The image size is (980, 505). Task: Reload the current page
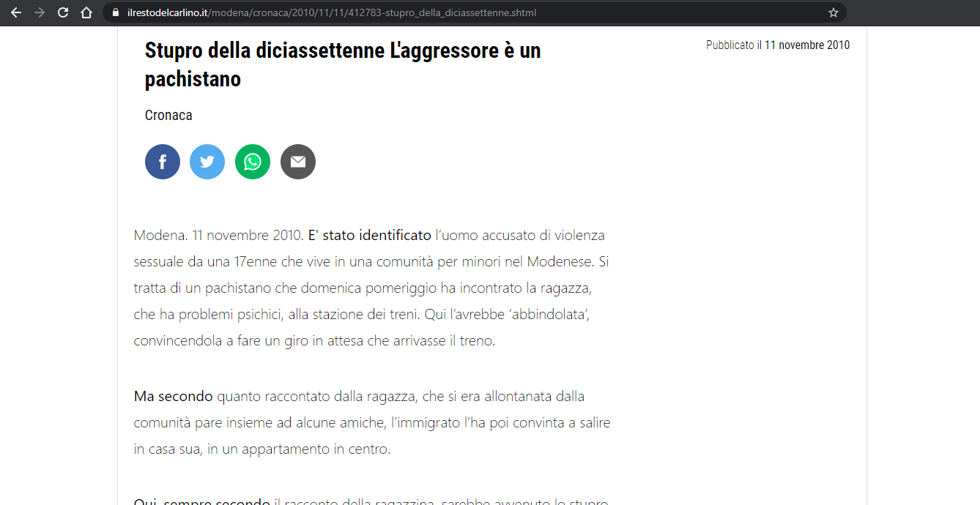(63, 12)
